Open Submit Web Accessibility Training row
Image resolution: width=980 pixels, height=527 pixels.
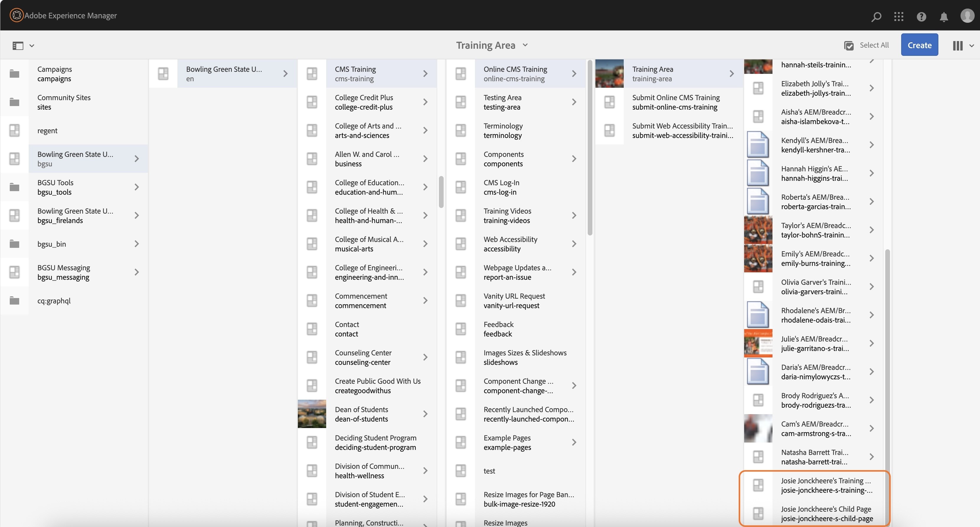tap(669, 130)
